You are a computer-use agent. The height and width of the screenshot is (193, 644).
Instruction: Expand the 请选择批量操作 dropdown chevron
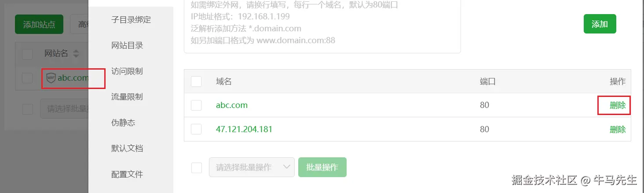click(x=287, y=167)
